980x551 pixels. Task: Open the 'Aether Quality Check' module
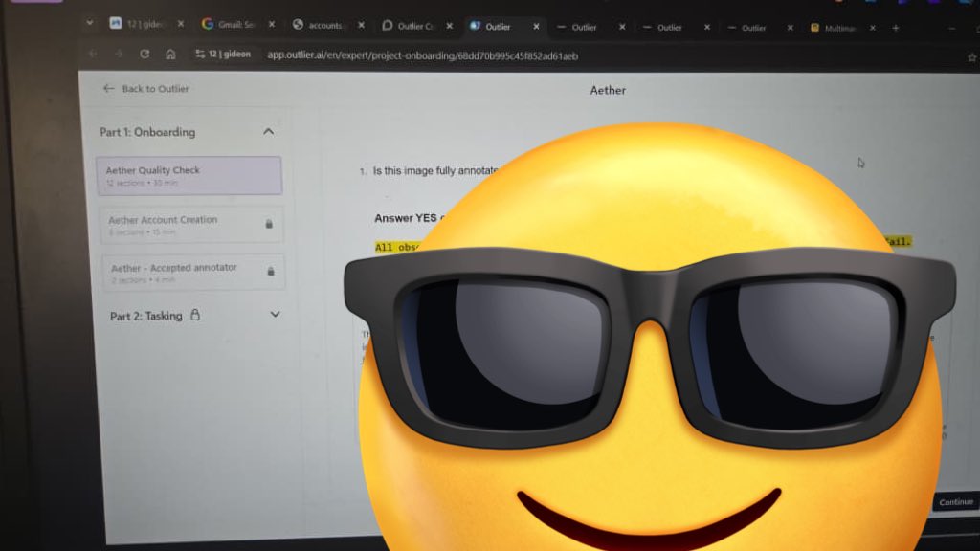189,176
